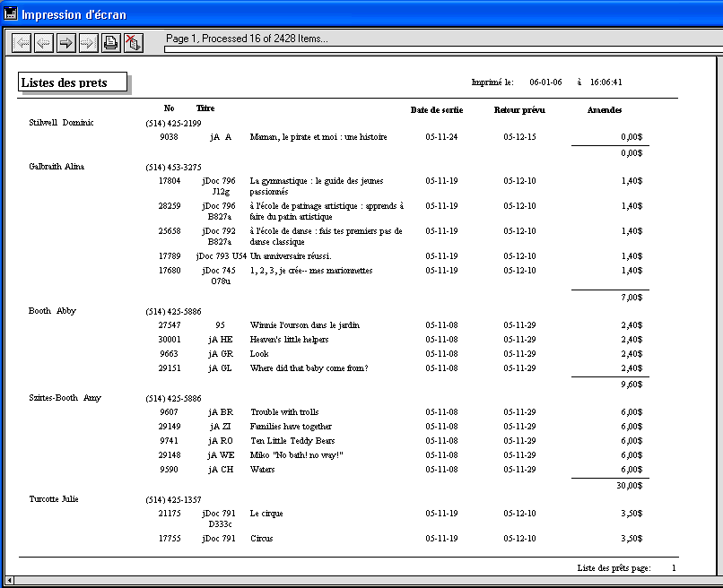The image size is (723, 588).
Task: Select borrower name Stilwell Dominic
Action: (61, 123)
